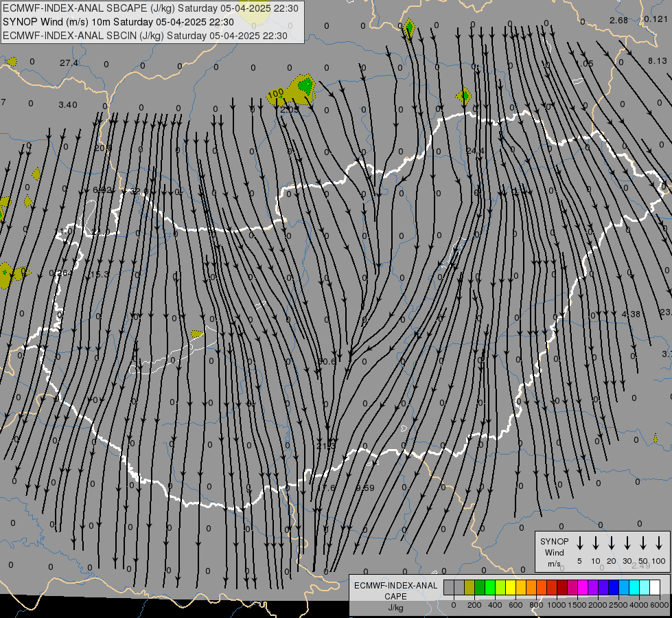Image resolution: width=672 pixels, height=618 pixels.
Task: Click the "SYNOP Wind m/s" legend title
Action: pos(554,552)
